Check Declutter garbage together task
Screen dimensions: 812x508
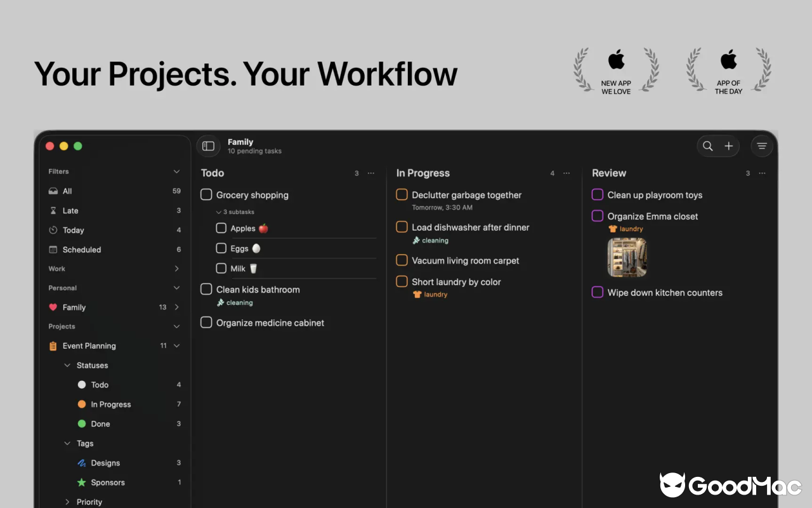pyautogui.click(x=402, y=194)
